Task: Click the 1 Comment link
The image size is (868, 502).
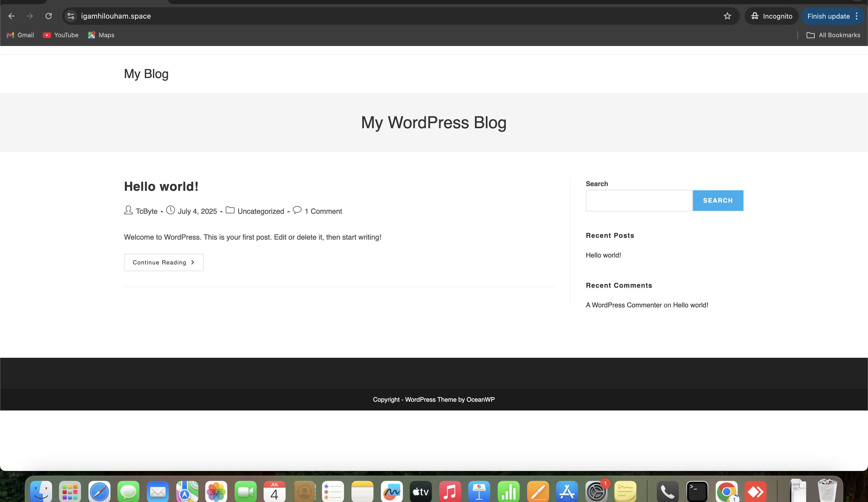Action: [323, 211]
